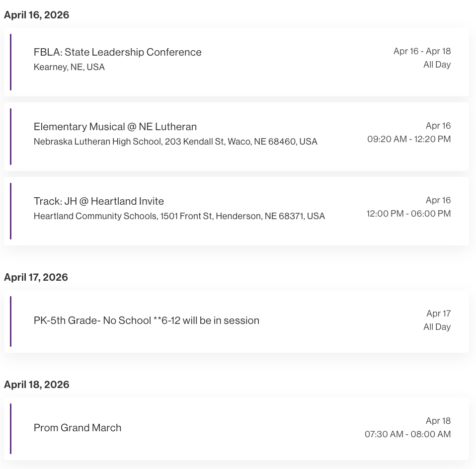Screen dimensions: 476x469
Task: Click the 09:20 AM - 12:20 PM time label
Action: [x=408, y=139]
